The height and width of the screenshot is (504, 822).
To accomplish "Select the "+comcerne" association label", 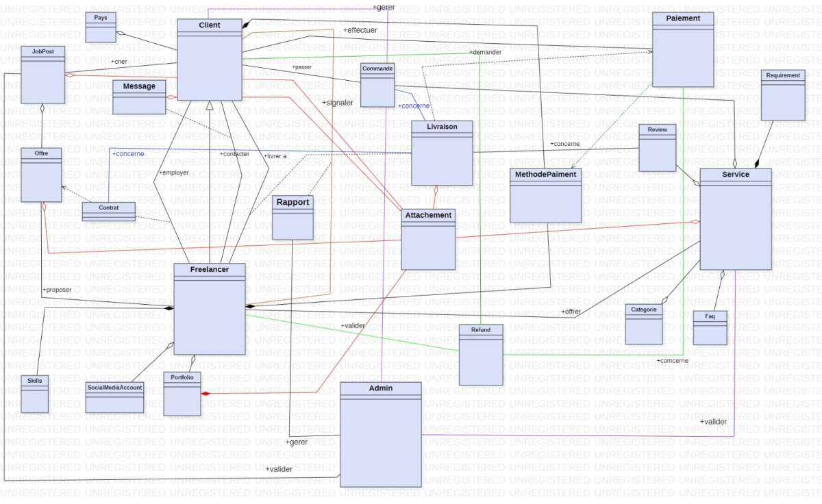I will tap(672, 360).
